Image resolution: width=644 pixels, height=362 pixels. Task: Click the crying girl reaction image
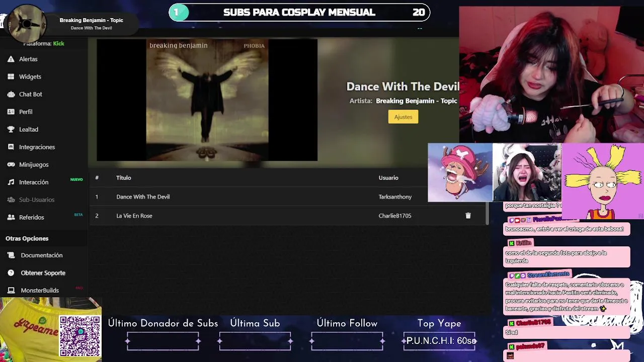coord(527,172)
